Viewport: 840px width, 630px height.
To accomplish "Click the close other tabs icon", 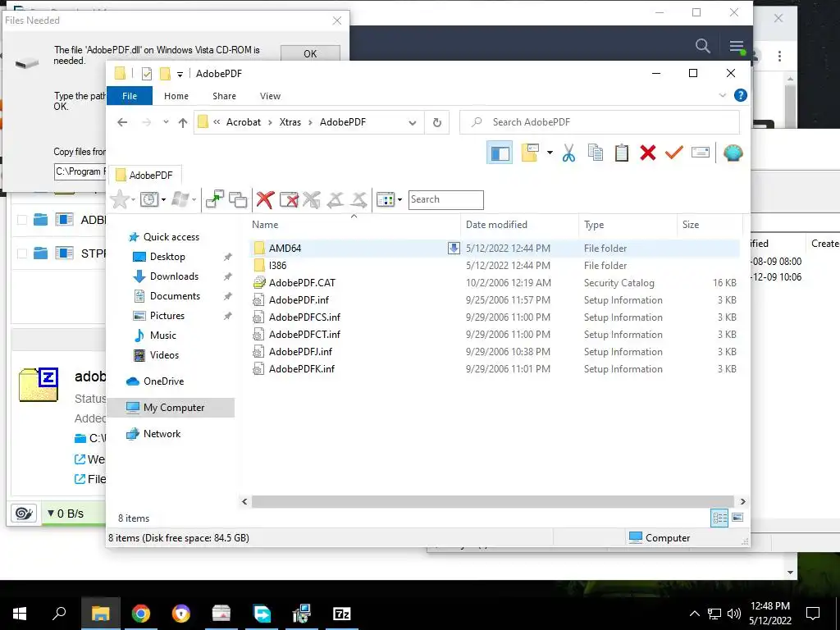I will click(x=290, y=200).
